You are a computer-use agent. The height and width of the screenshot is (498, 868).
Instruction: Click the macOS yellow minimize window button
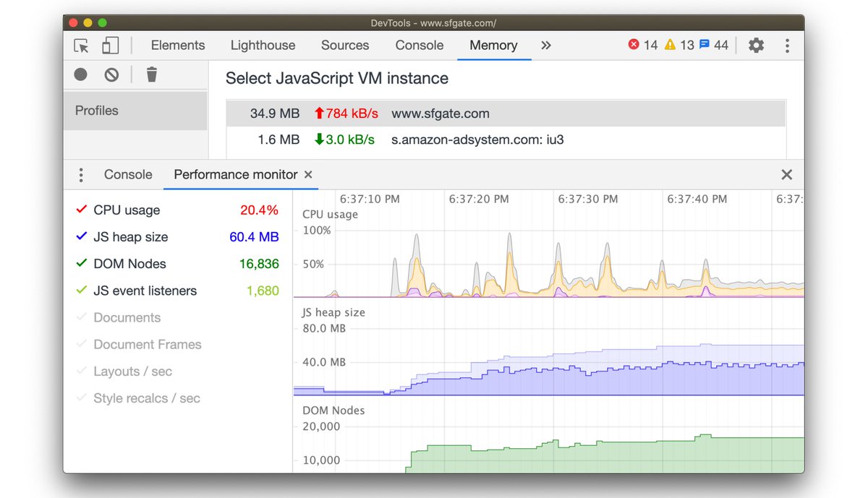pyautogui.click(x=88, y=23)
